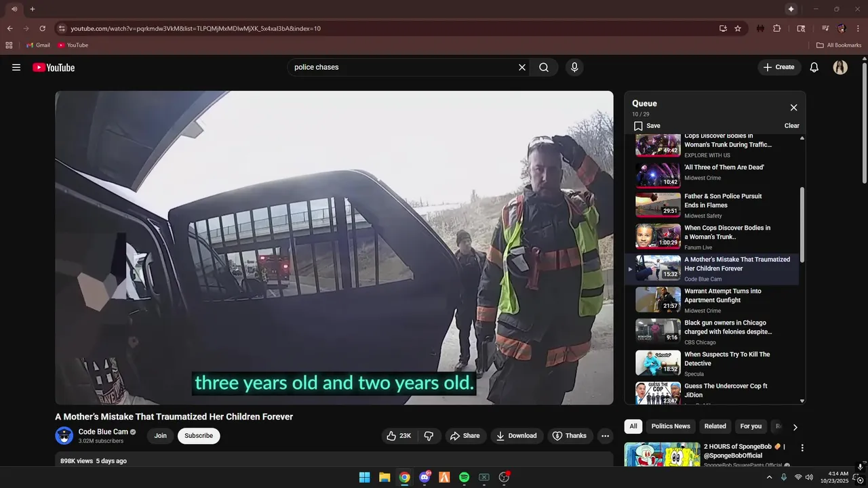Clear the queue
The width and height of the screenshot is (868, 488).
tap(791, 125)
